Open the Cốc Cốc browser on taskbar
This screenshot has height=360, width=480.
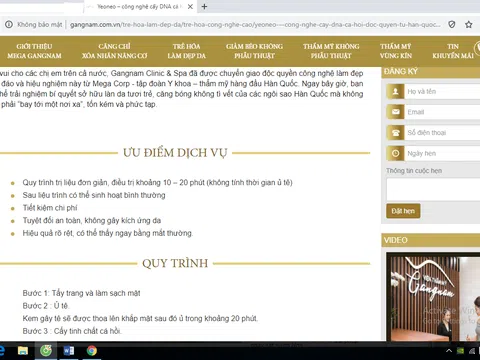(x=46, y=351)
